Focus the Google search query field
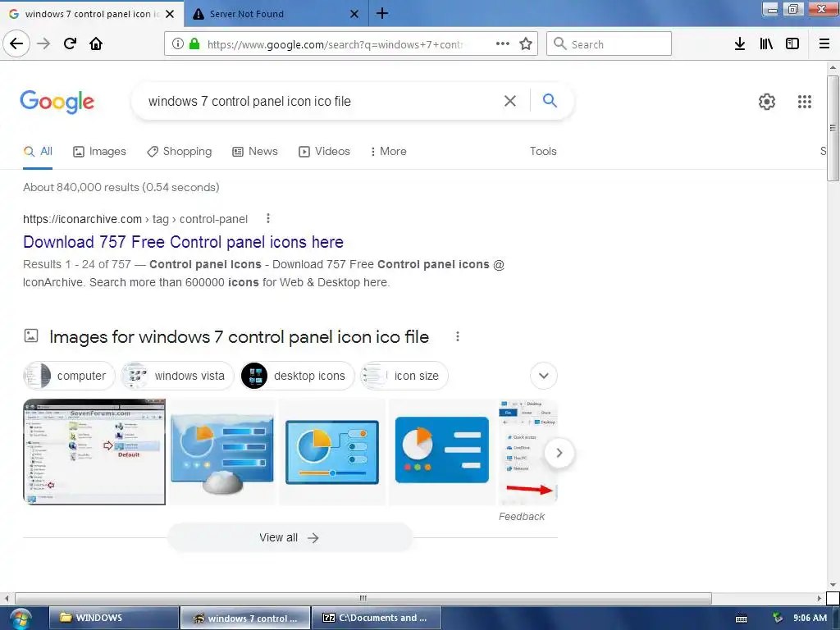The height and width of the screenshot is (630, 840). (x=322, y=101)
